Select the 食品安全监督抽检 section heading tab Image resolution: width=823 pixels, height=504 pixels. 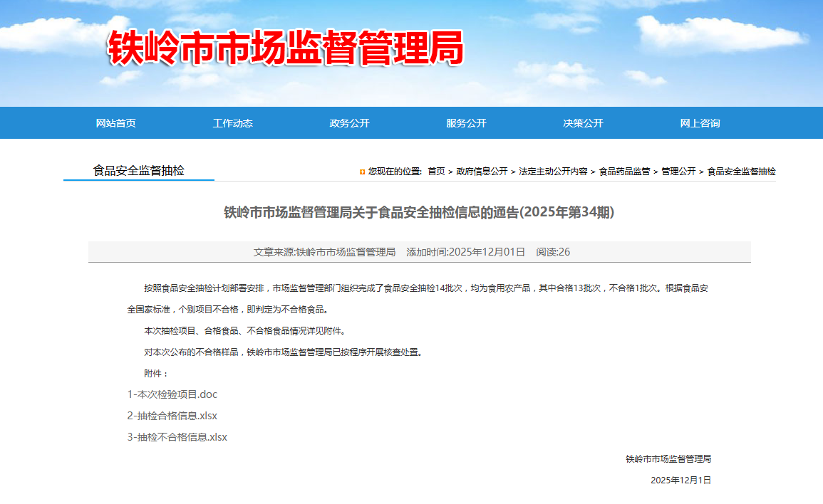(x=138, y=171)
